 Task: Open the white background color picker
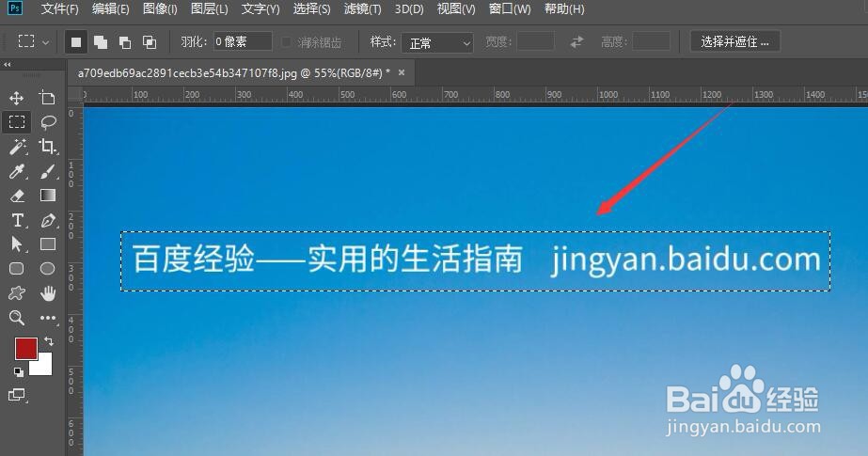(x=44, y=368)
